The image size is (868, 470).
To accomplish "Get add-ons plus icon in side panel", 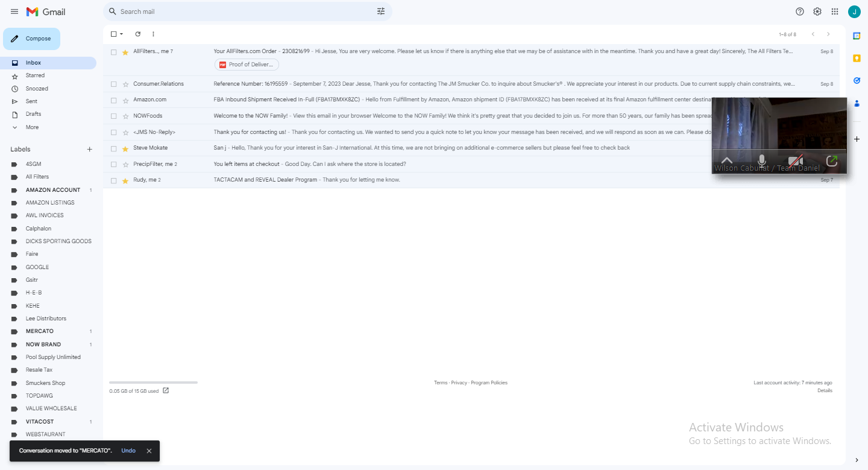I will 857,139.
